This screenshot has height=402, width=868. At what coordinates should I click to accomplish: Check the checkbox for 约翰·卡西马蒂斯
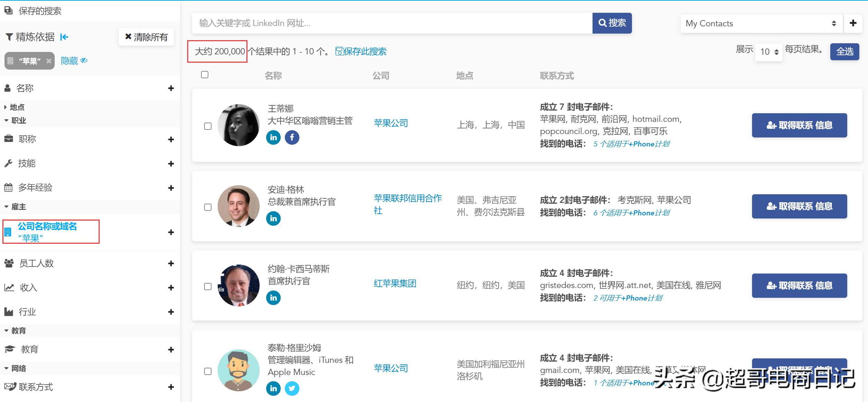(x=208, y=286)
